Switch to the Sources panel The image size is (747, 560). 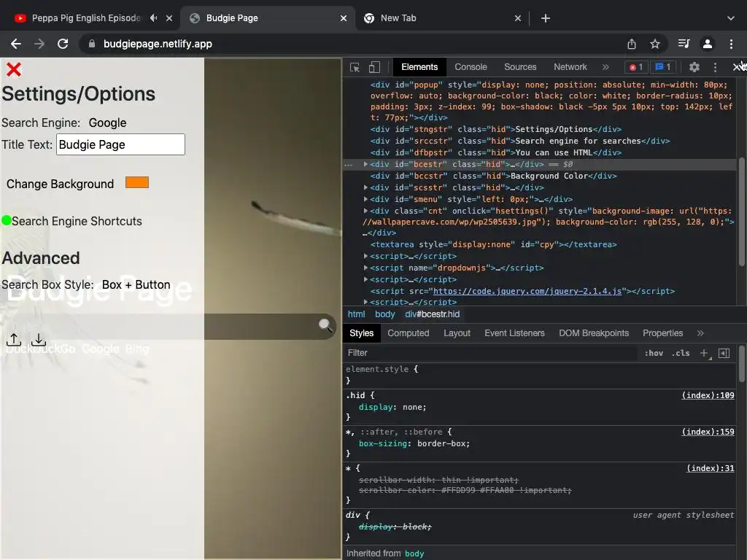520,67
